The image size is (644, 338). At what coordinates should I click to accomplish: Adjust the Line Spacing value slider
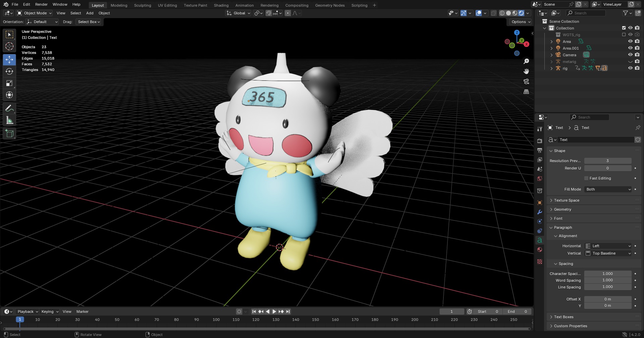click(x=608, y=287)
